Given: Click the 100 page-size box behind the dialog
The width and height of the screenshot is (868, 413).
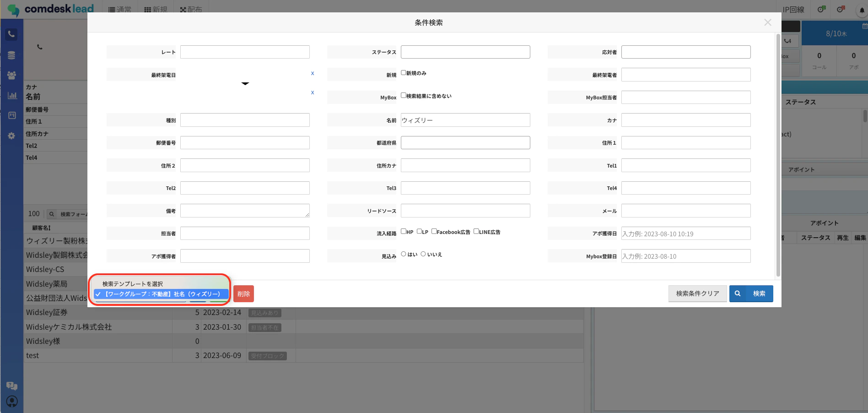Looking at the screenshot, I should click(34, 214).
